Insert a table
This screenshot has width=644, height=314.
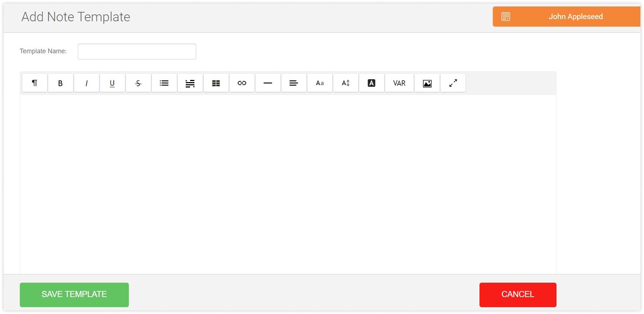coord(216,83)
